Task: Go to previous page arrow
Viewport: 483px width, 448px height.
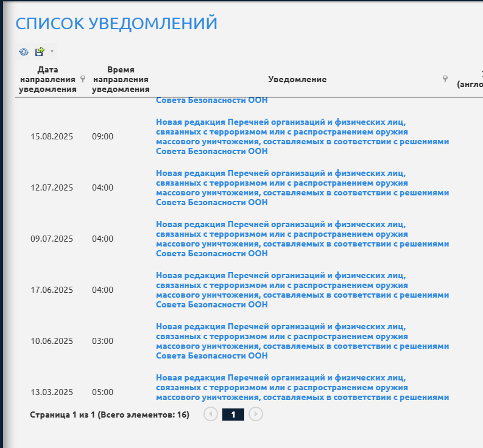Action: 211,414
